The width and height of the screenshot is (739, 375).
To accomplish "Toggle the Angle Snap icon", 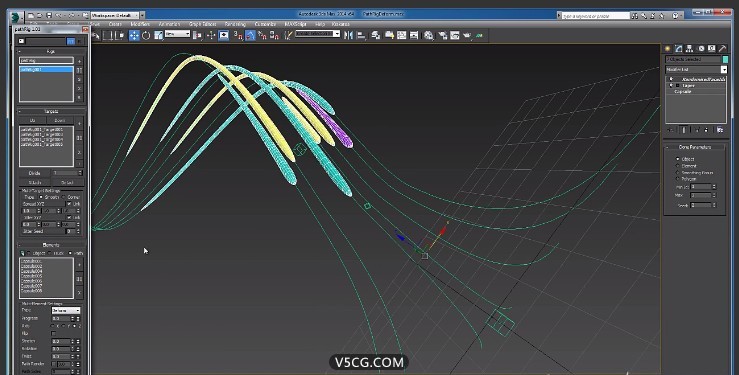I will pos(250,35).
